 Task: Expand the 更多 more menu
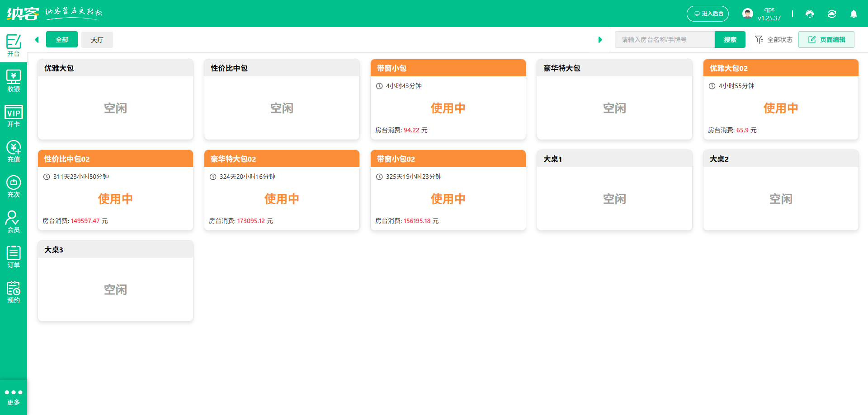pos(14,396)
